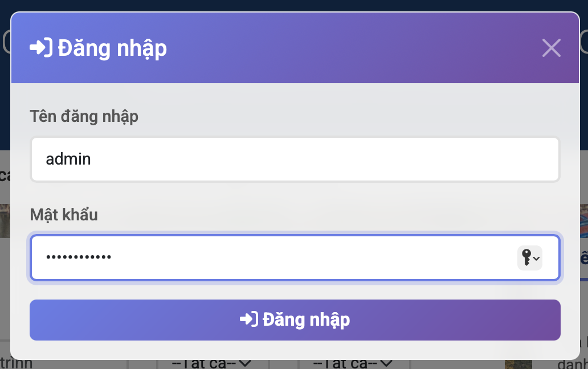Viewport: 588px width, 369px height.
Task: Select the username field containing admin
Action: click(x=295, y=159)
